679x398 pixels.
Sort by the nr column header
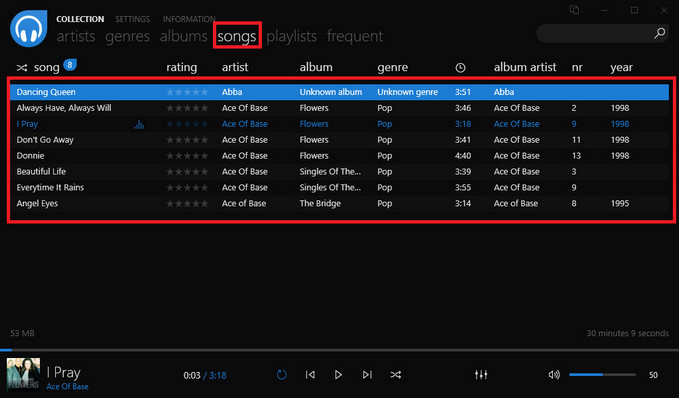[577, 68]
